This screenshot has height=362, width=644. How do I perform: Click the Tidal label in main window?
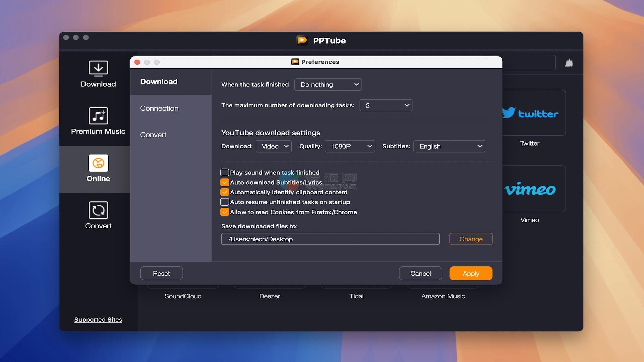[356, 296]
